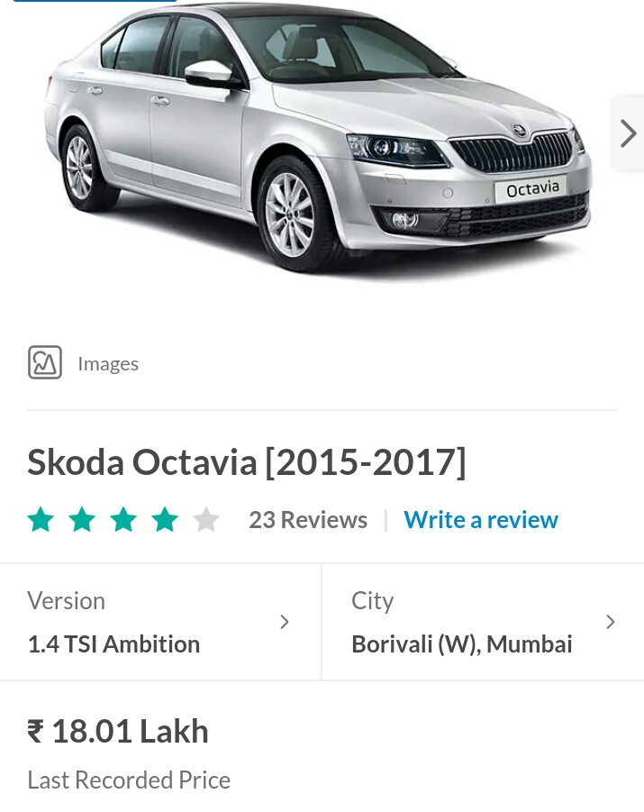The image size is (644, 812).
Task: Open the 1.4 TSI Ambition version selector
Action: point(160,622)
